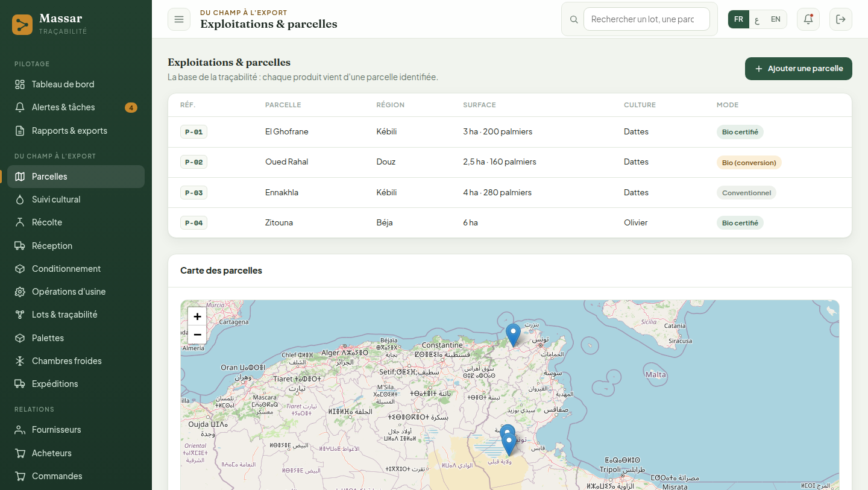Screen dimensions: 868x490
Task: Click Bio (conversion) mode badge
Action: (749, 162)
